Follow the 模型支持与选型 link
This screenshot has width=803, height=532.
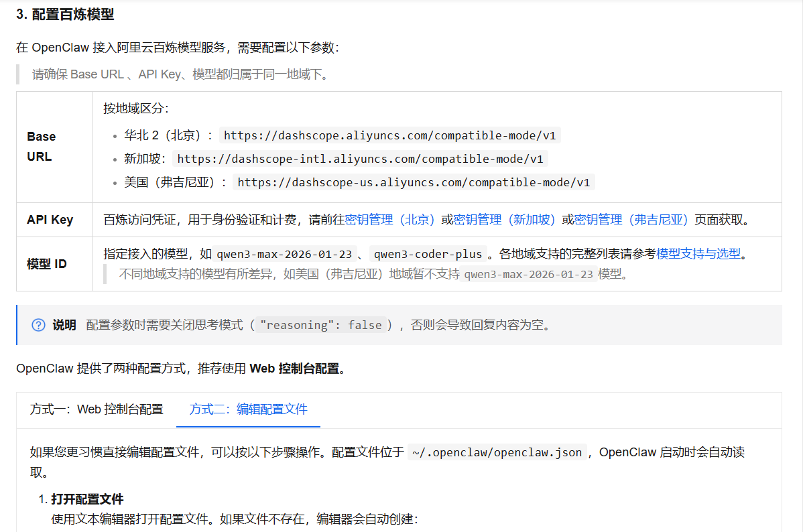(698, 253)
